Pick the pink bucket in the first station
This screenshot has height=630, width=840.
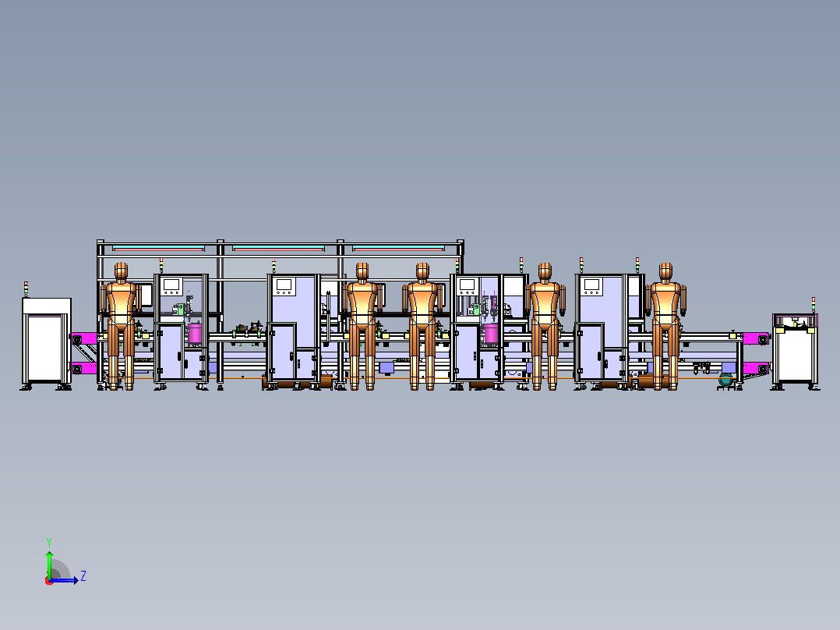tap(195, 333)
